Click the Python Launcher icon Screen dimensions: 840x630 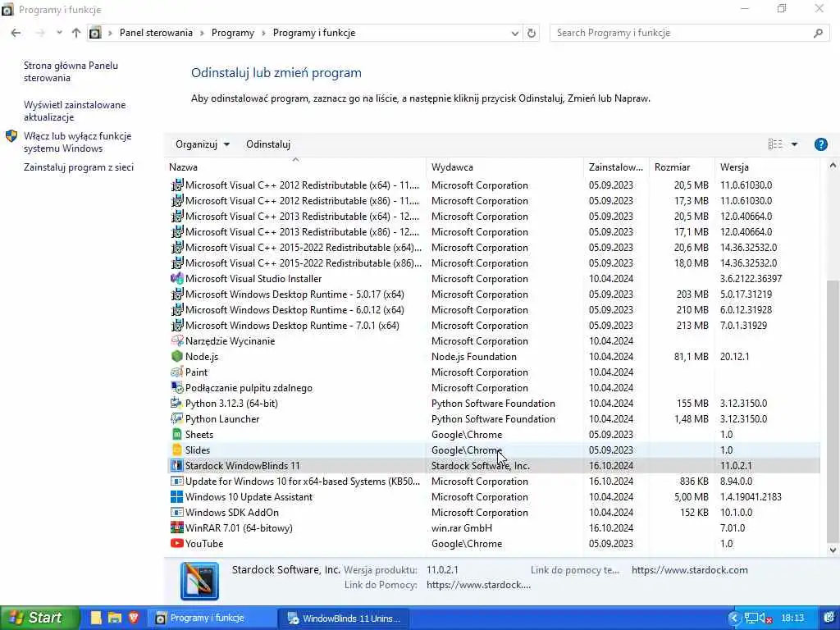pos(177,418)
